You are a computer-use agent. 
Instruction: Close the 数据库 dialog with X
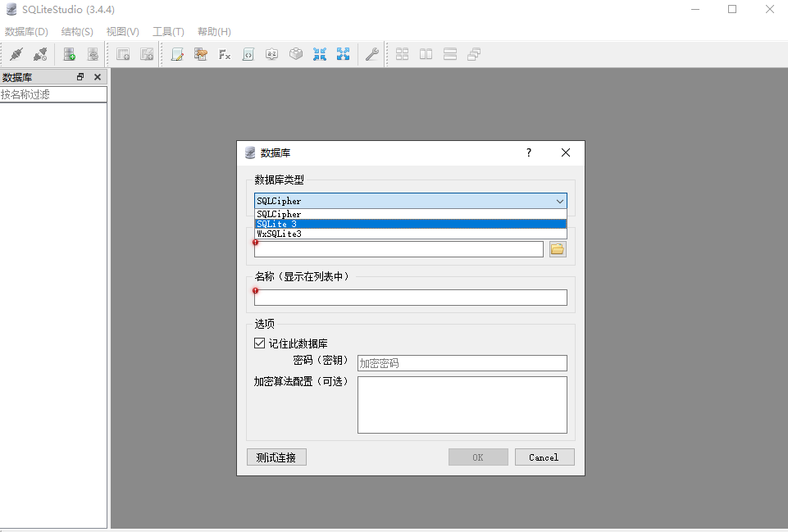[x=565, y=152]
